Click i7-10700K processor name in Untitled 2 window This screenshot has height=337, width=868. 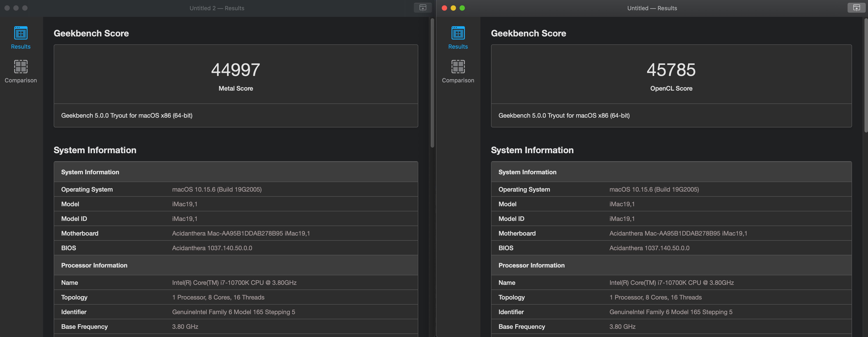(x=234, y=283)
